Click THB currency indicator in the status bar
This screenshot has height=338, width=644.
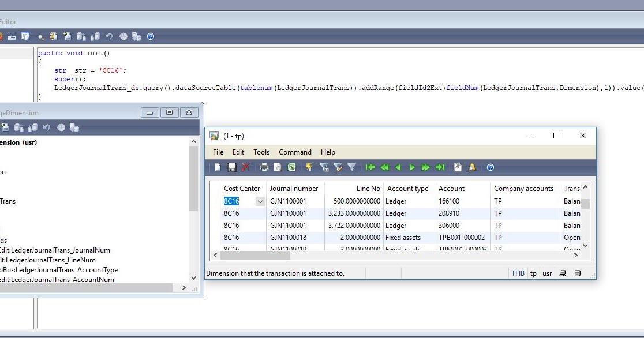point(518,273)
